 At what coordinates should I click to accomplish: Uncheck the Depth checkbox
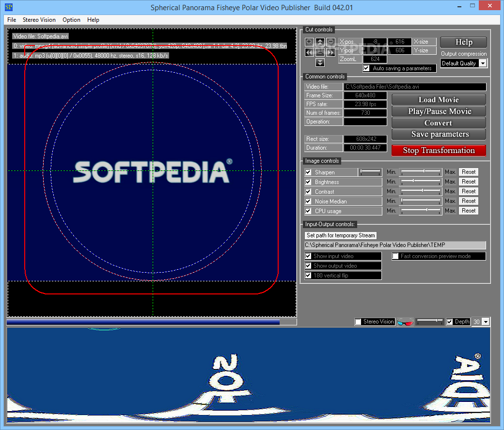coord(450,322)
